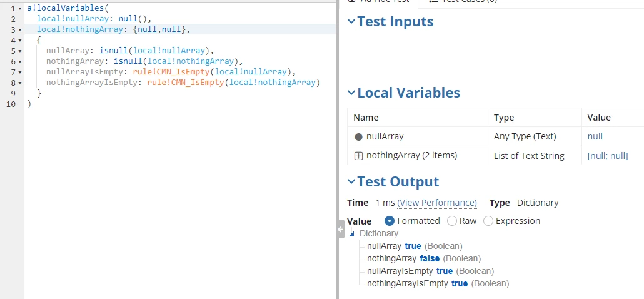Fold code at line 7 arrow
Image resolution: width=644 pixels, height=299 pixels.
[x=20, y=73]
